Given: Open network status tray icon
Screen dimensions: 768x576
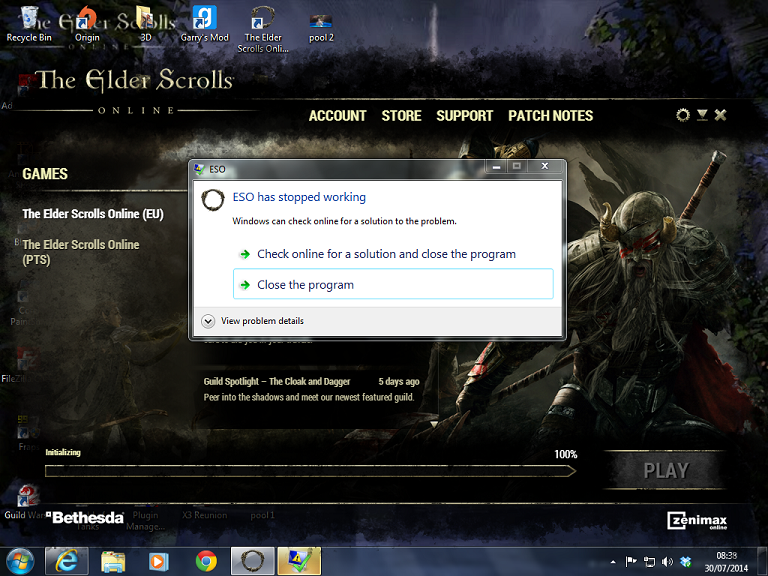Looking at the screenshot, I should [x=649, y=561].
